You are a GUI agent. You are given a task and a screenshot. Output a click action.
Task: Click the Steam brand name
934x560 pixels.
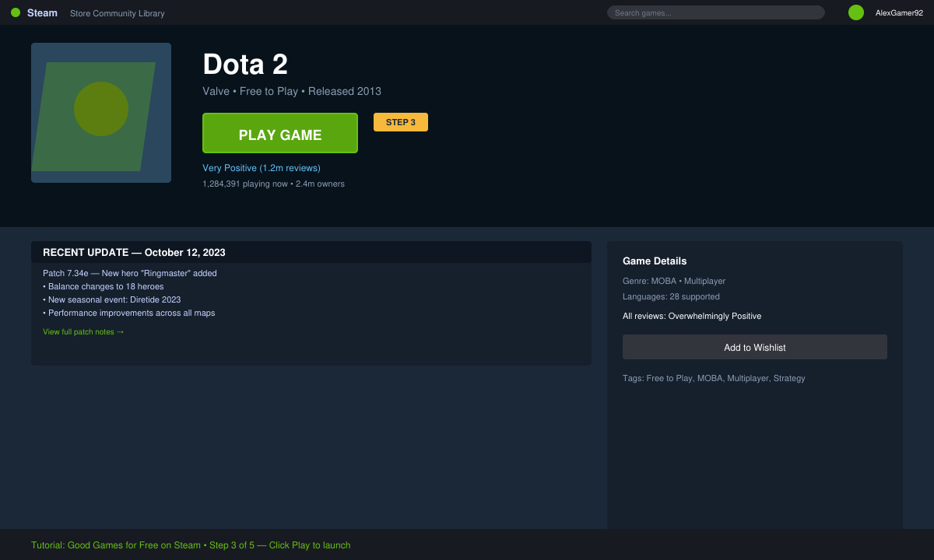click(42, 12)
